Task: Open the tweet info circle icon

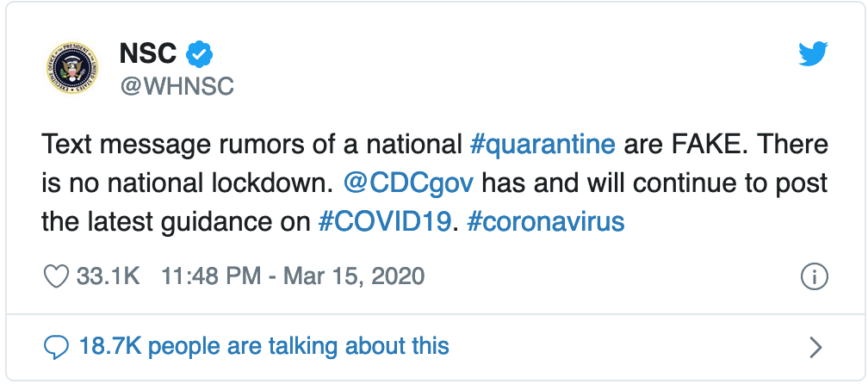Action: (815, 276)
